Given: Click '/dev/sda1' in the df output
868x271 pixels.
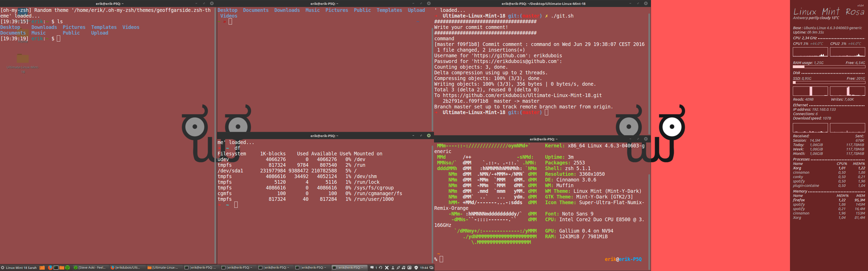Looking at the screenshot, I should [x=230, y=171].
